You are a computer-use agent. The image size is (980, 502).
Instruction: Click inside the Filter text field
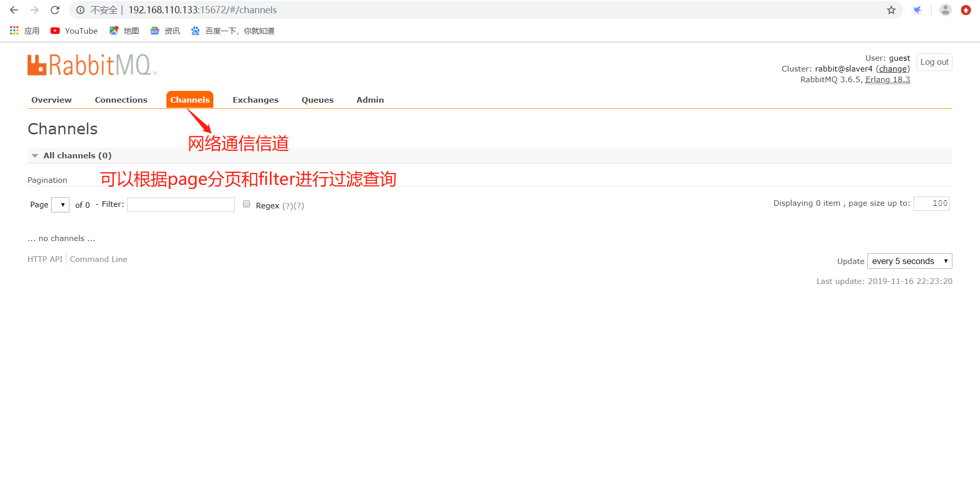coord(181,204)
